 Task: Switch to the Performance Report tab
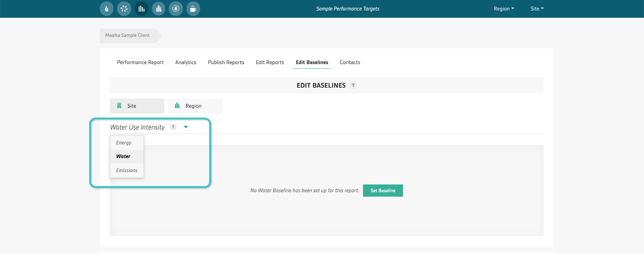140,62
